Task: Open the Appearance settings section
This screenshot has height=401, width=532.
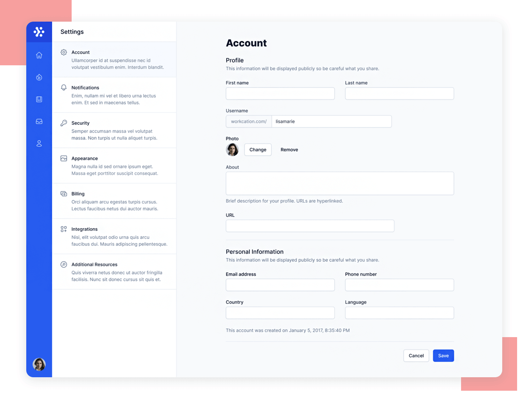Action: 114,166
